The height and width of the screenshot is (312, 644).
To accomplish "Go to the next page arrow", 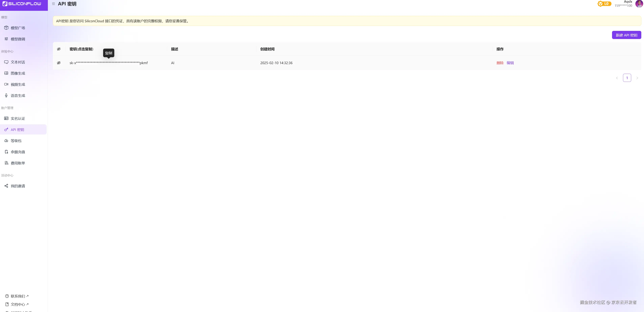I will (637, 78).
